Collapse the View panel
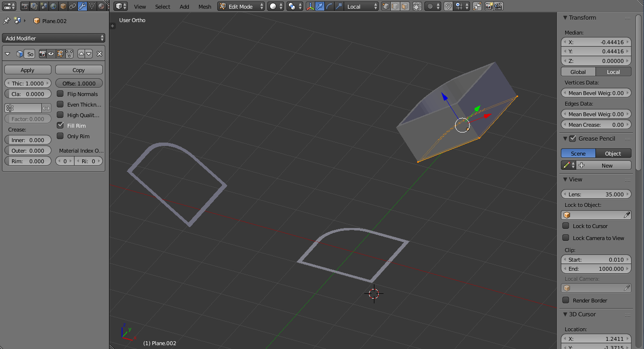 [565, 180]
